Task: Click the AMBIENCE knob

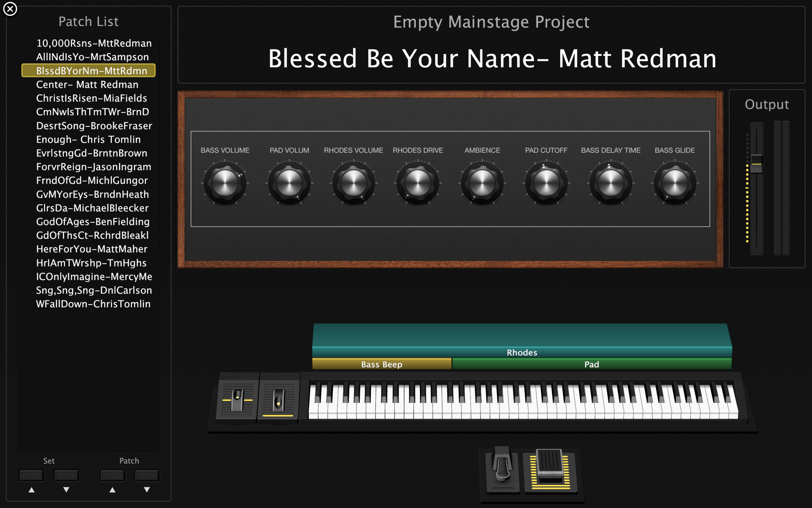Action: tap(482, 182)
